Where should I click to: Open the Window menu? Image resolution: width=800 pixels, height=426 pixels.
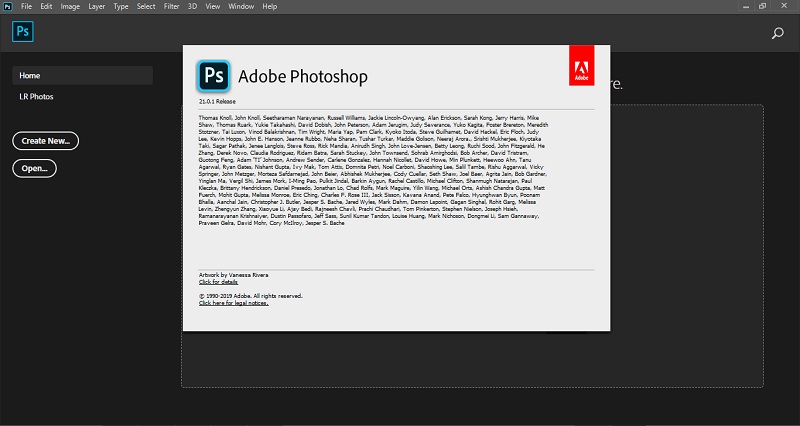click(x=241, y=7)
